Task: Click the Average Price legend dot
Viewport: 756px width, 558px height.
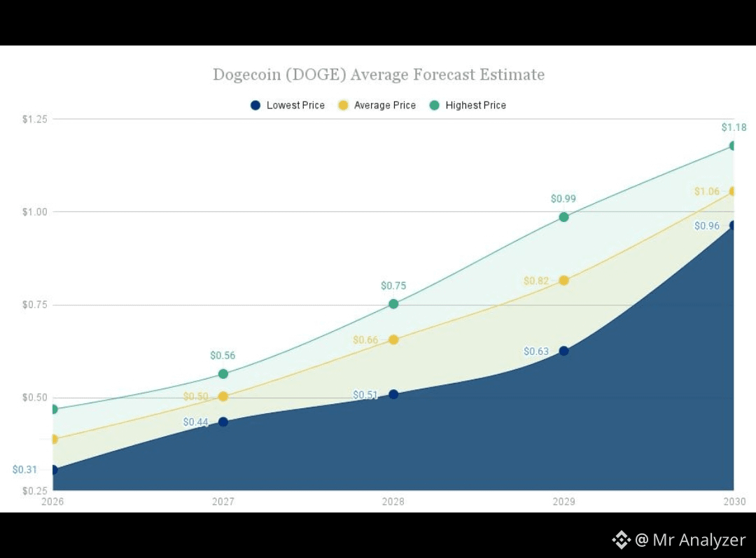Action: [343, 105]
